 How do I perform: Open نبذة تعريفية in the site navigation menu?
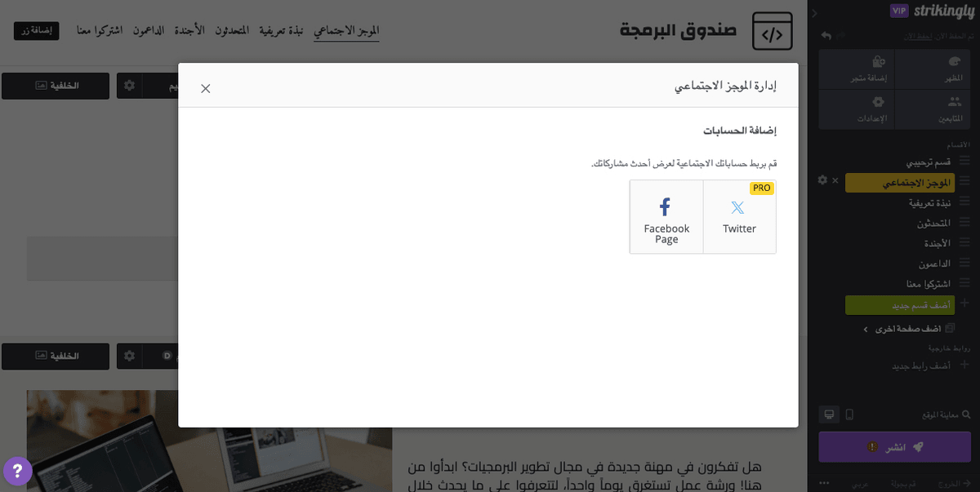[281, 30]
